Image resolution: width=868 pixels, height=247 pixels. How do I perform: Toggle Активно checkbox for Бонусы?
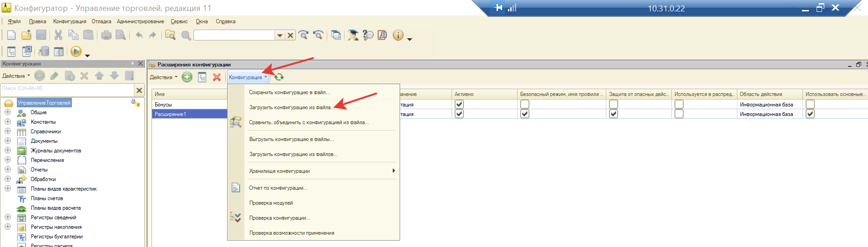click(x=459, y=104)
